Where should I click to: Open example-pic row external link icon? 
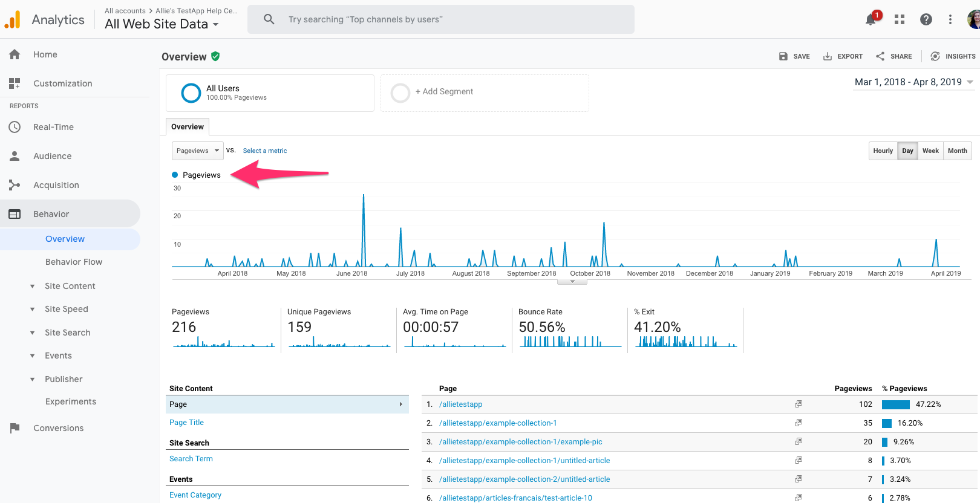click(x=799, y=441)
